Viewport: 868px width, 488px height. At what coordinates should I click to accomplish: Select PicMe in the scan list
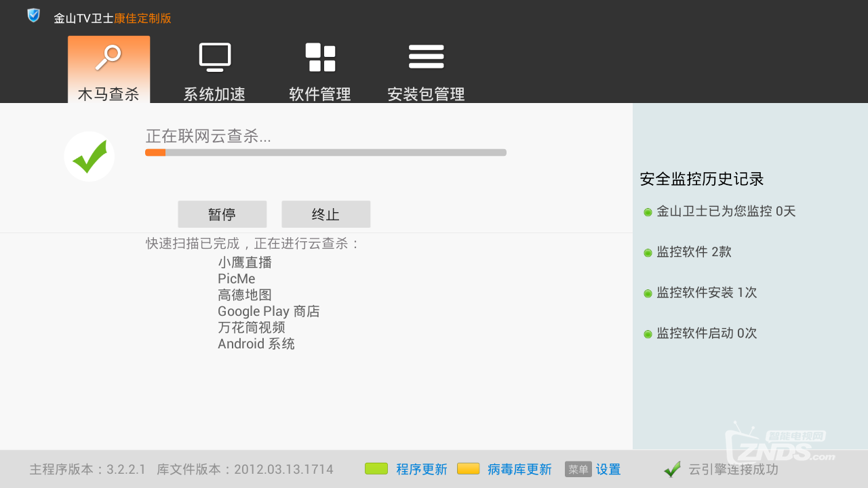pyautogui.click(x=237, y=279)
